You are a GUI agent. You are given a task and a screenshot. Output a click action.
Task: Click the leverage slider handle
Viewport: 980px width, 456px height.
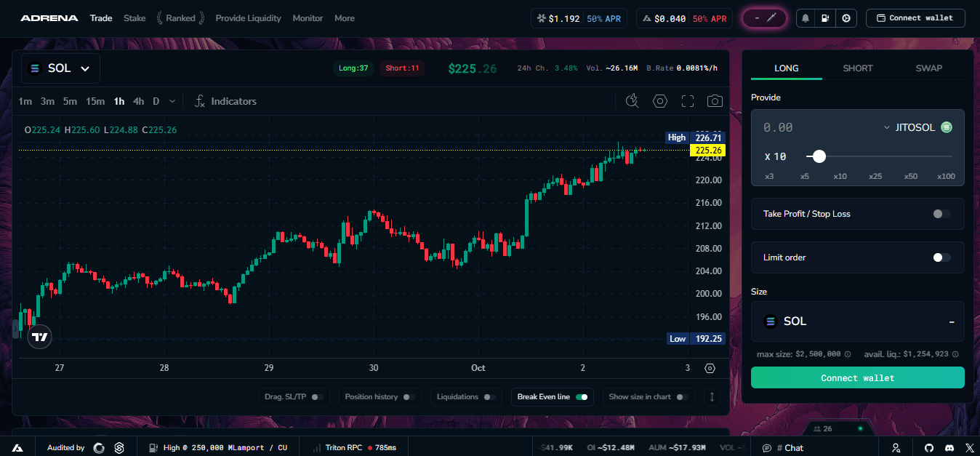819,156
